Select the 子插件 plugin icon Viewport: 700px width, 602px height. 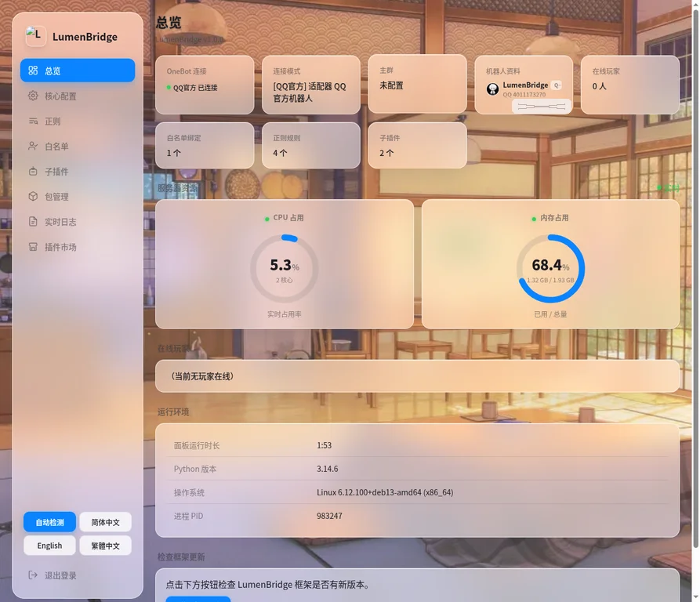tap(33, 172)
